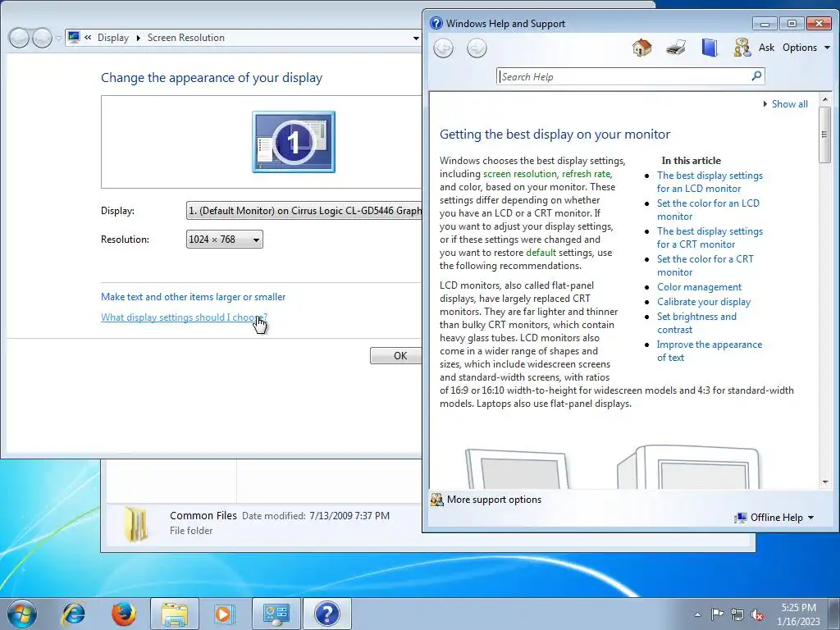Click Forward button in Screen Resolution window
The image size is (840, 630).
coord(43,38)
